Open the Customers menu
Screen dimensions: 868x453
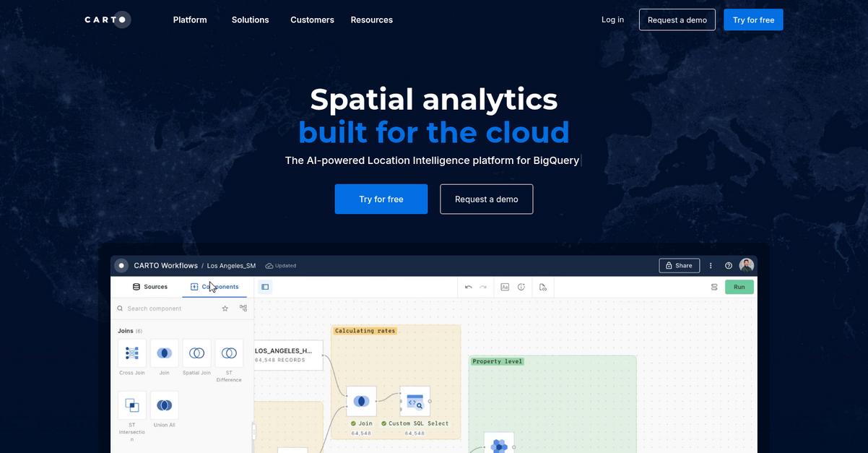pyautogui.click(x=312, y=20)
